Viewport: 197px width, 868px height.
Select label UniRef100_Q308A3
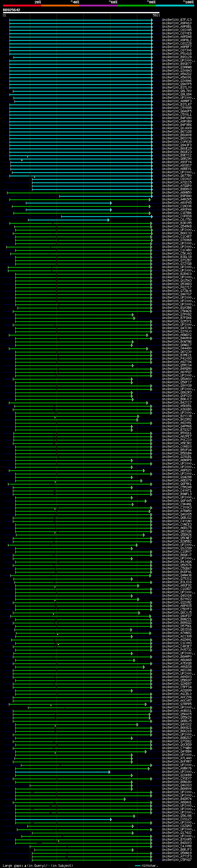click(177, 71)
